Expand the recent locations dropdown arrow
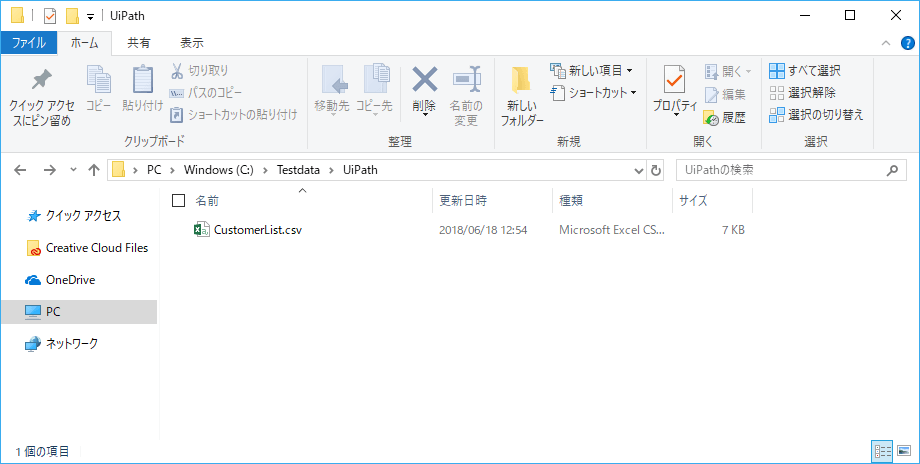Screen dimensions: 920x464 click(73, 170)
